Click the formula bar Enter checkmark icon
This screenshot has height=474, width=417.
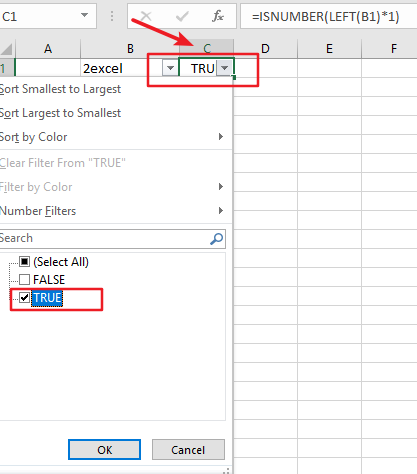182,16
